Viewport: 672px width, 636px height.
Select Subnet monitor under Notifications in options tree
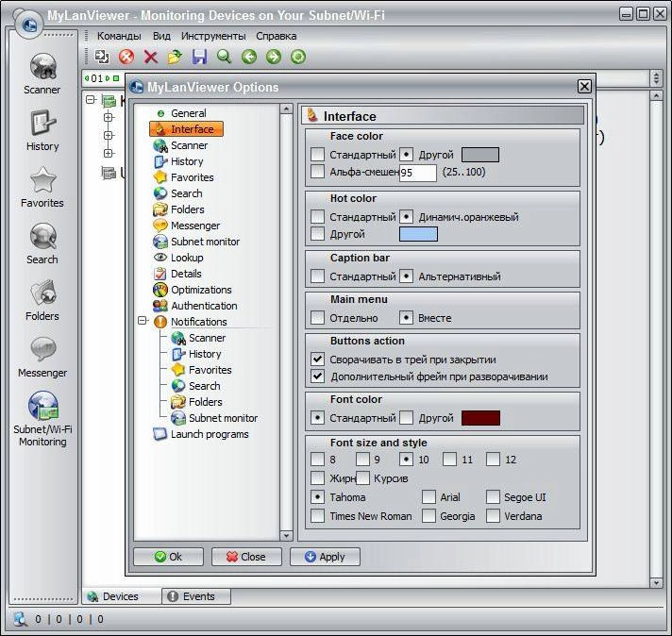(214, 418)
